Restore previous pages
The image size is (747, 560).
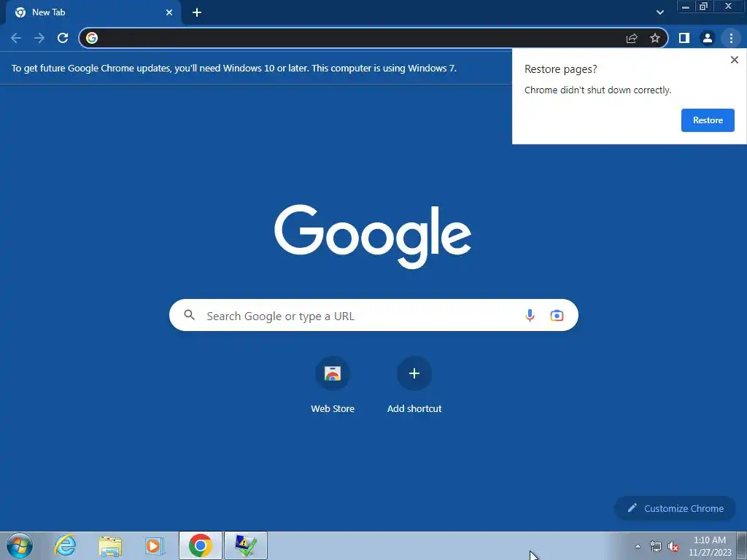(x=708, y=120)
